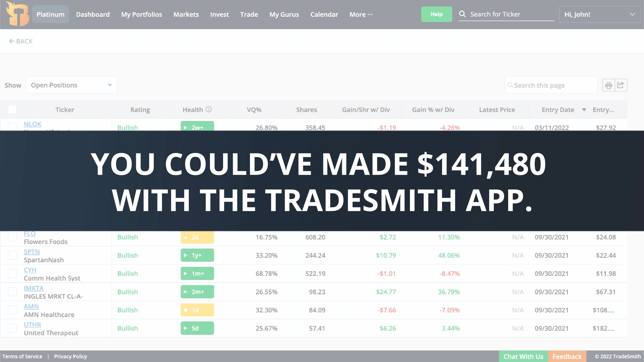Screen dimensions: 644x362
Task: Open the Platinum tab
Action: tap(50, 14)
